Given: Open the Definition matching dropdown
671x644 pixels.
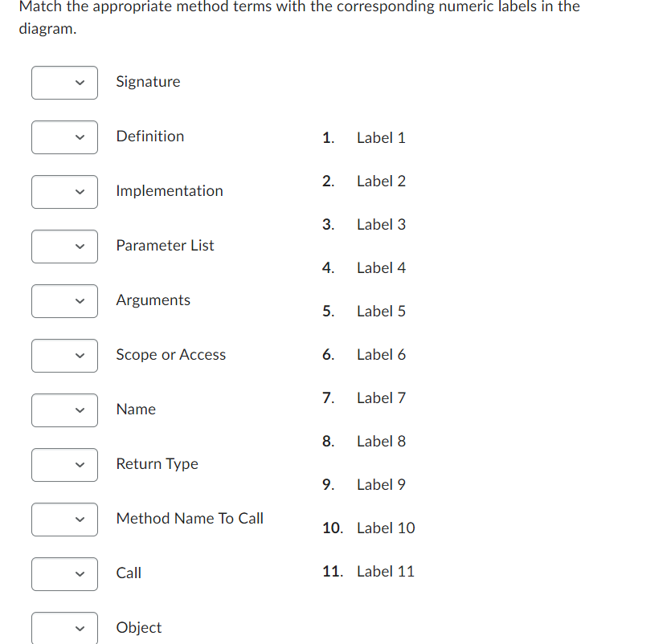Looking at the screenshot, I should pos(64,137).
